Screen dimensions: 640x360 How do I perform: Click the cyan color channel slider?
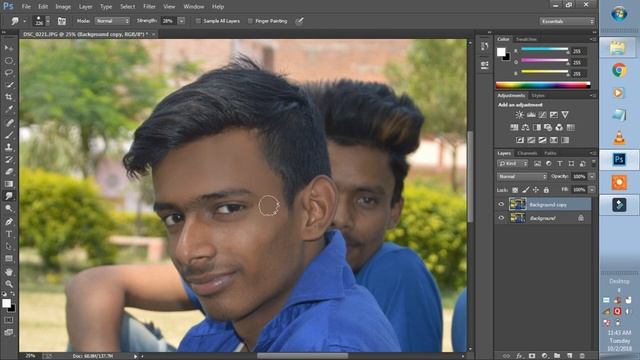coord(545,50)
